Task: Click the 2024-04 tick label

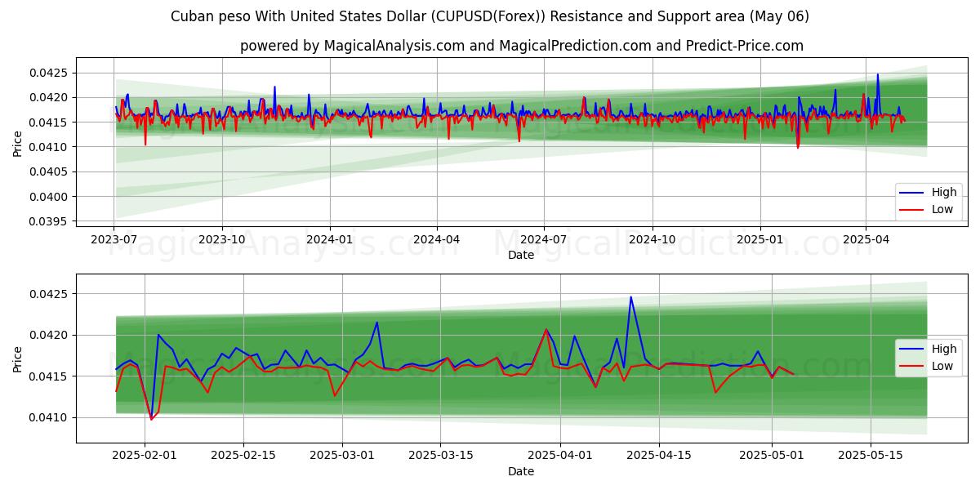Action: coord(436,240)
